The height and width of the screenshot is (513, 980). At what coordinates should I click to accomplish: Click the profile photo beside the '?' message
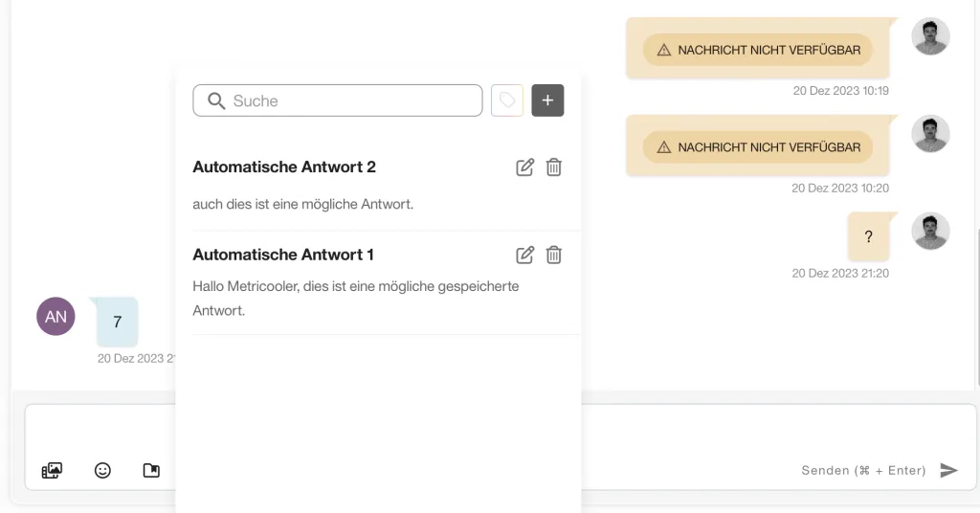pyautogui.click(x=929, y=232)
